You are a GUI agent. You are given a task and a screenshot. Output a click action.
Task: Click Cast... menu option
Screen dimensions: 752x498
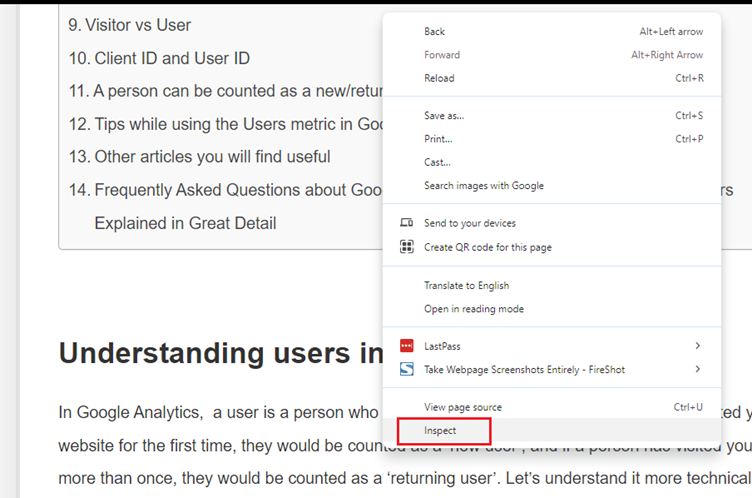click(x=437, y=162)
